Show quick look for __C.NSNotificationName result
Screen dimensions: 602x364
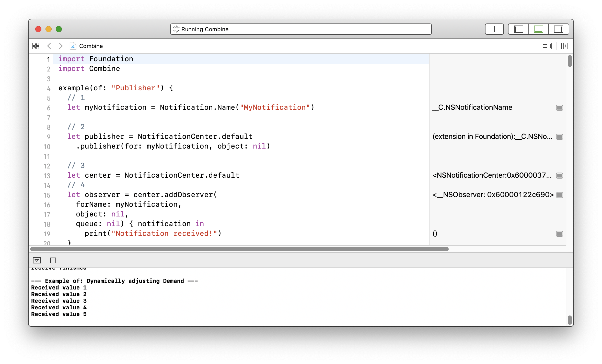(560, 108)
